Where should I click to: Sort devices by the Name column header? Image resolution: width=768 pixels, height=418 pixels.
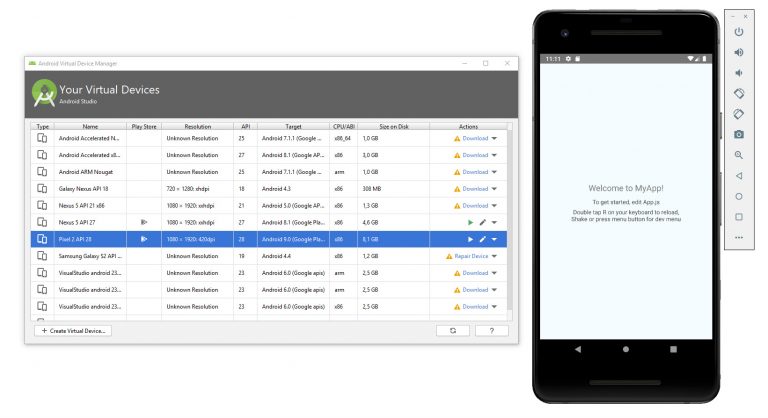click(90, 127)
